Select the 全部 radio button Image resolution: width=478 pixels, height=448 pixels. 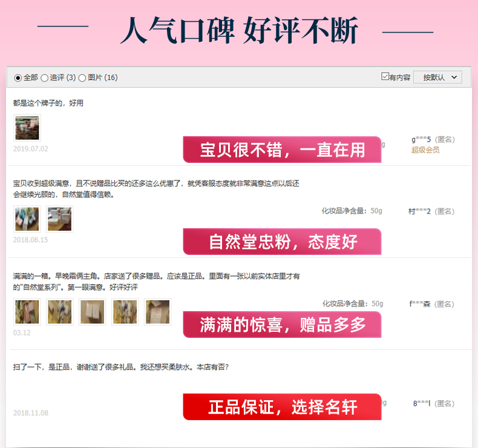pos(18,77)
